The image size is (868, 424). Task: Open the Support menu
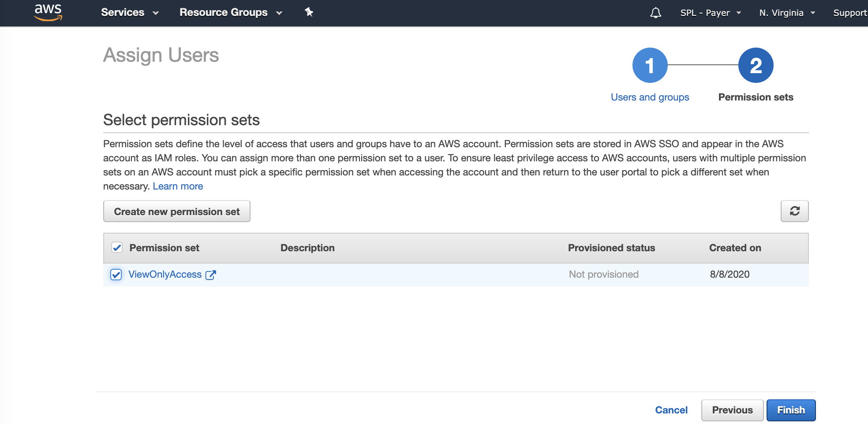coord(850,13)
